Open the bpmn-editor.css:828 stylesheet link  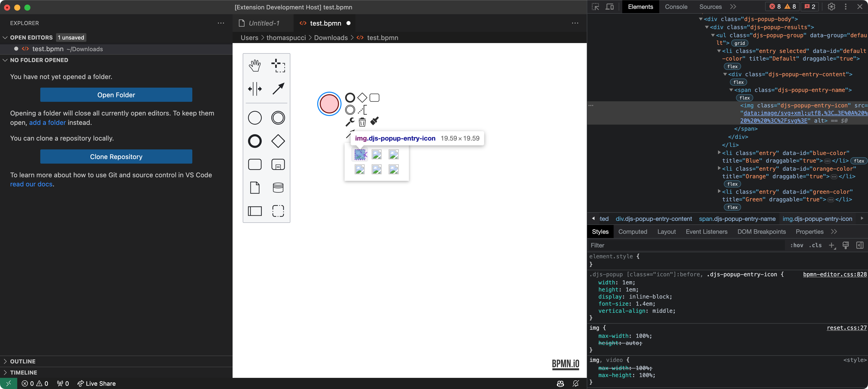coord(835,275)
